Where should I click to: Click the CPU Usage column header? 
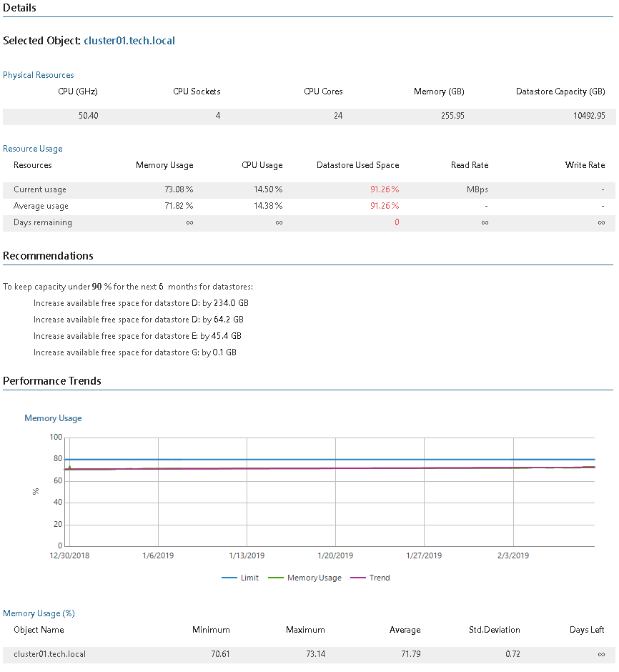pyautogui.click(x=262, y=165)
